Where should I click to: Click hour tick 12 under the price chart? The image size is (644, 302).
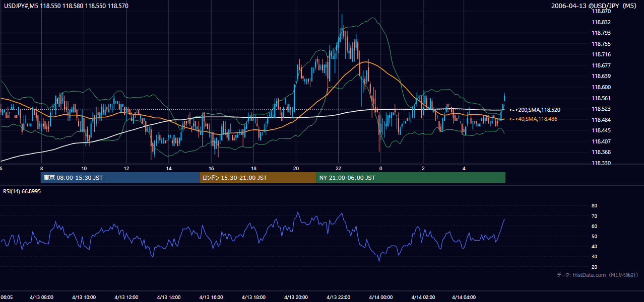(x=126, y=168)
